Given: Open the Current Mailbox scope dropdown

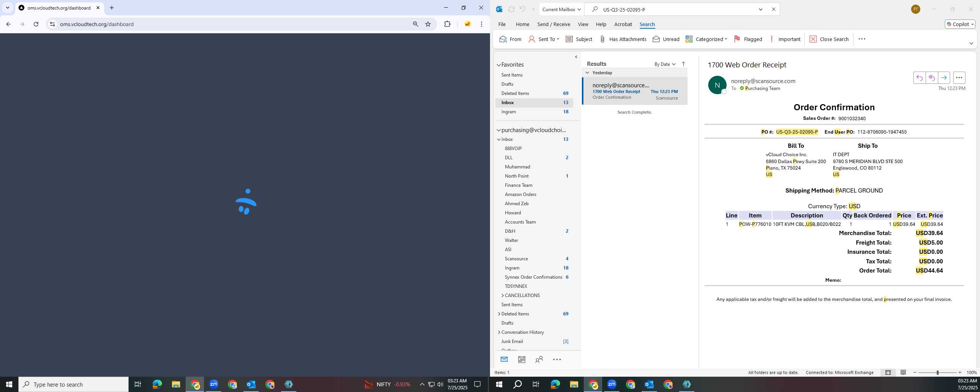Looking at the screenshot, I should point(561,9).
